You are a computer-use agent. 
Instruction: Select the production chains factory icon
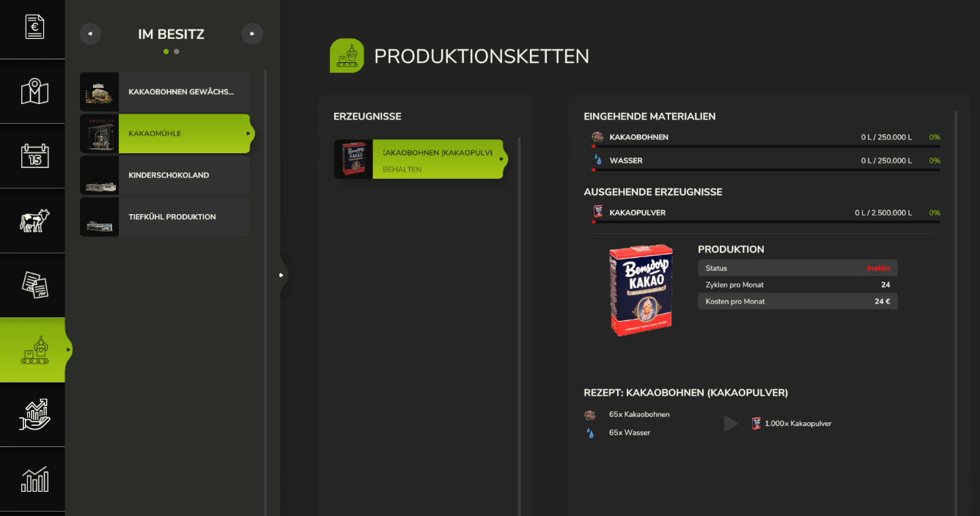pyautogui.click(x=34, y=350)
